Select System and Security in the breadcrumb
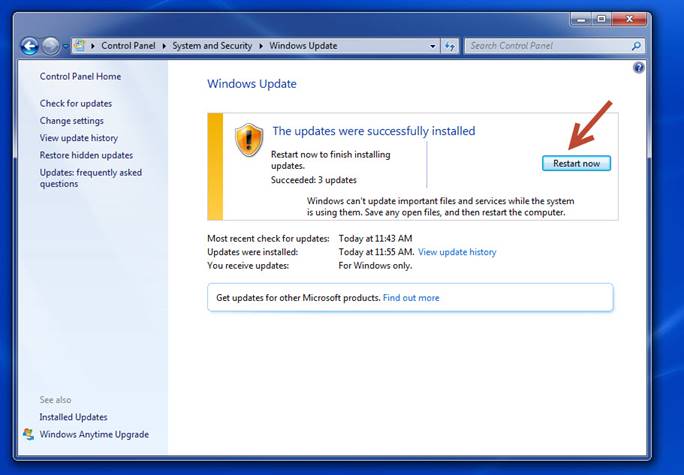 click(x=214, y=46)
